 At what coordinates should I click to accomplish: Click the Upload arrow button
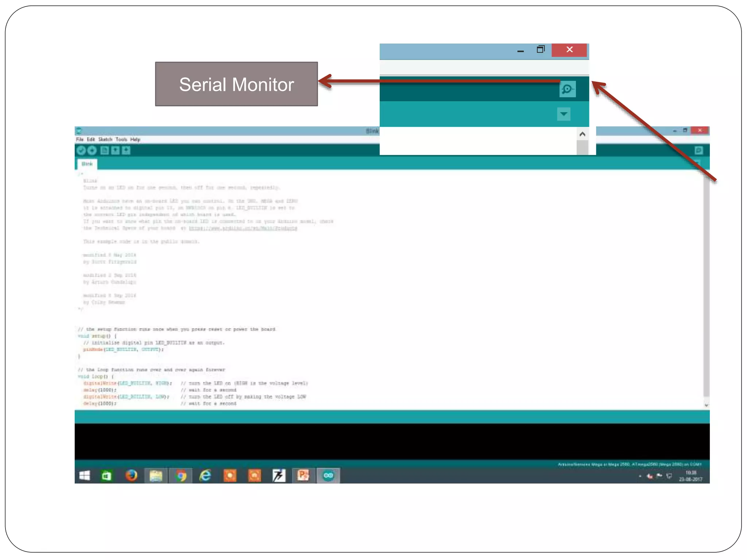92,151
